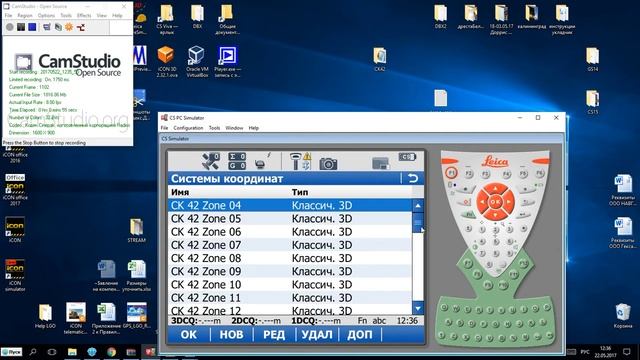The width and height of the screenshot is (640, 360).
Task: Open the Help menu in CS PC Simulator
Action: pyautogui.click(x=253, y=128)
